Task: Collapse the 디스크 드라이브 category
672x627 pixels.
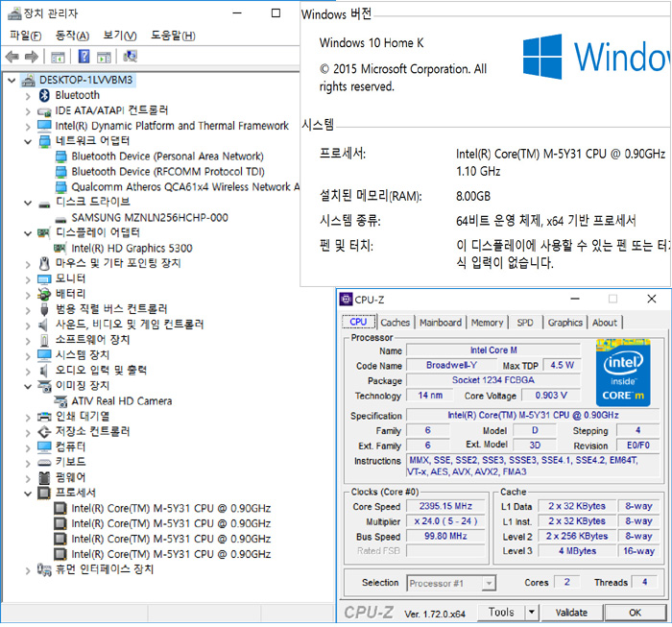Action: 28,204
